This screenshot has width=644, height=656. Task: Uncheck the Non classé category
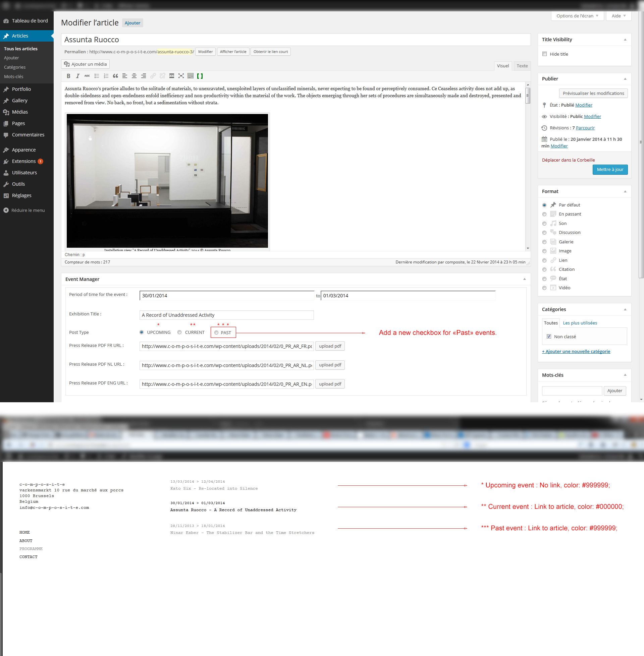coord(549,336)
